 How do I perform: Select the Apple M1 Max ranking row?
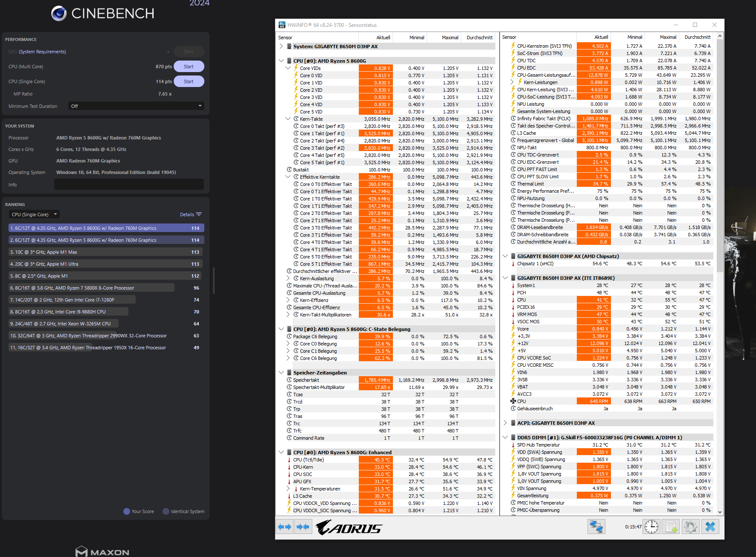[x=106, y=252]
